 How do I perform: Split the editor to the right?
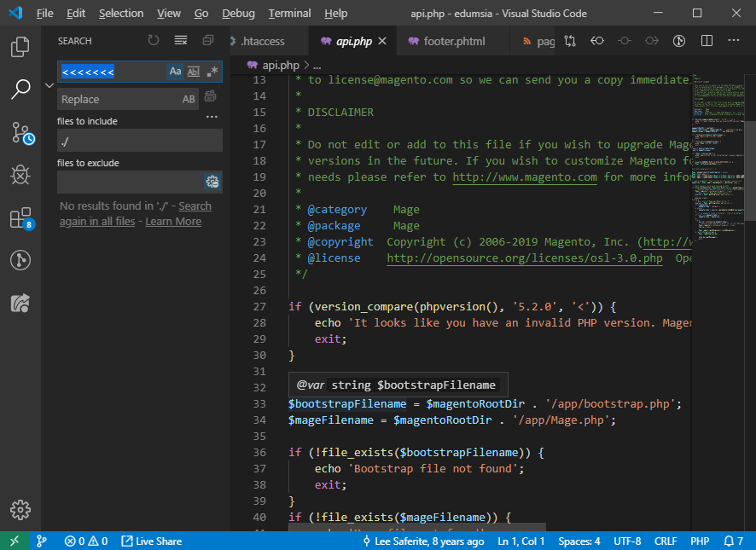[707, 41]
